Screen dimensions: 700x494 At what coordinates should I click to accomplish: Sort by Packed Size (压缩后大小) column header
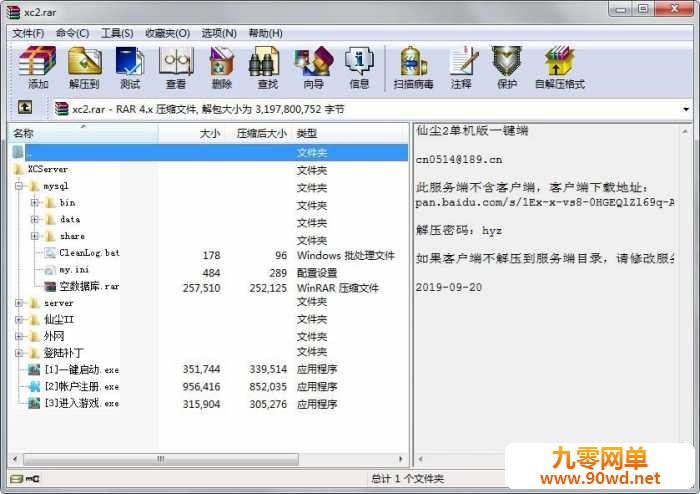coord(259,133)
